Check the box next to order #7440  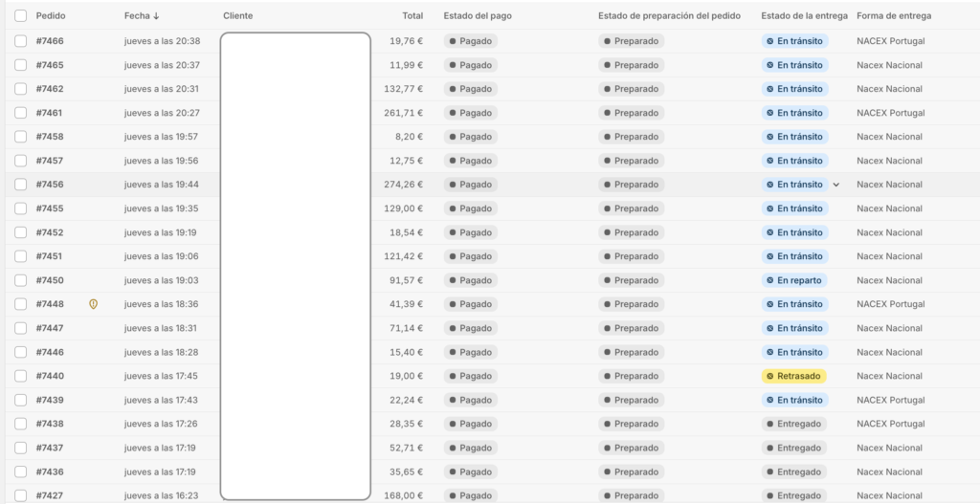coord(21,376)
